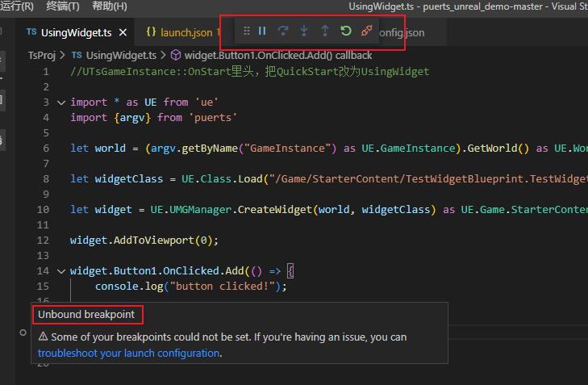Click the warning triangle icon in tooltip
Screen dimensions: 588x385
43,337
